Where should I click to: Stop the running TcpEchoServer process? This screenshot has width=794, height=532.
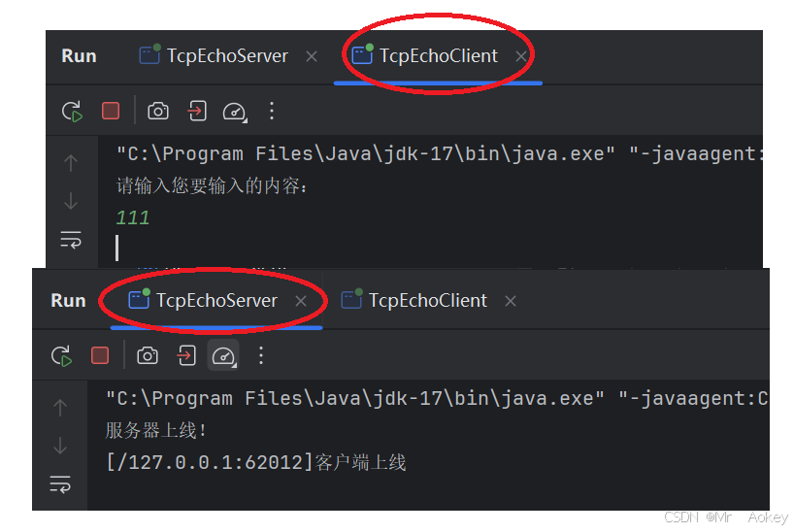[100, 355]
